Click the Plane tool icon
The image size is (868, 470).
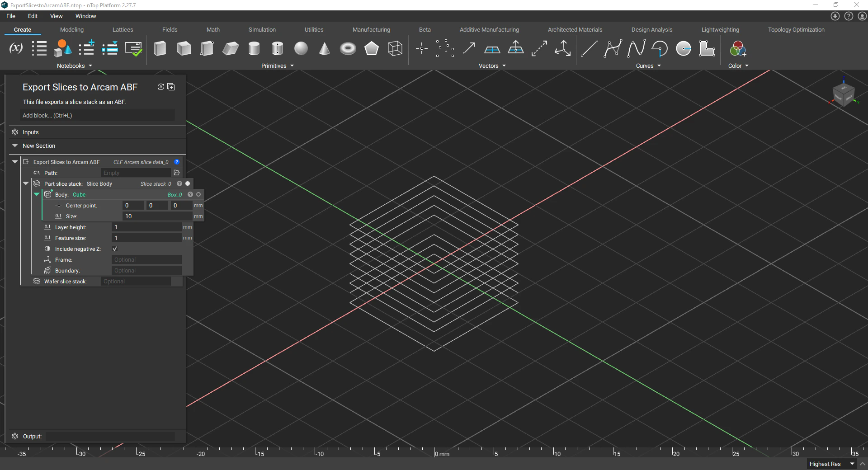pyautogui.click(x=492, y=49)
